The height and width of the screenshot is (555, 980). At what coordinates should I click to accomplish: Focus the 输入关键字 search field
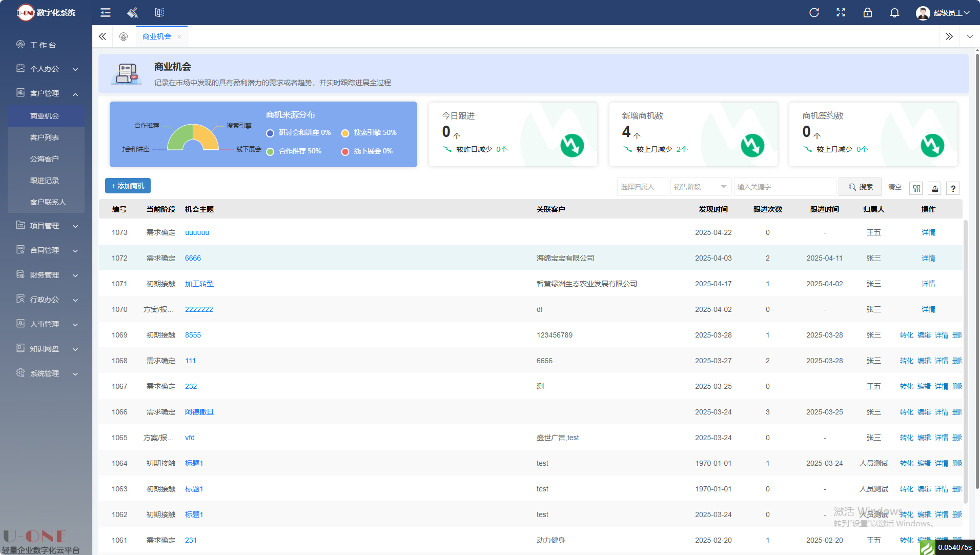click(x=785, y=187)
